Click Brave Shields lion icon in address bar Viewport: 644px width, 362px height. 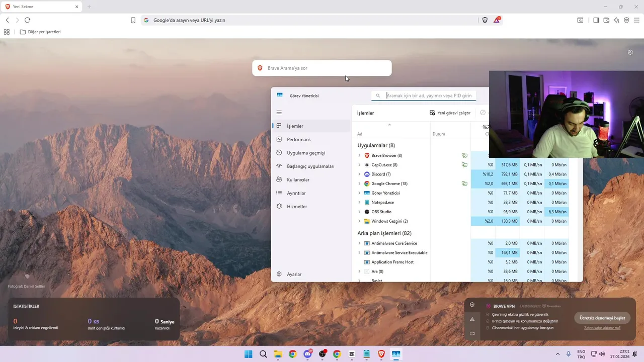coord(485,20)
